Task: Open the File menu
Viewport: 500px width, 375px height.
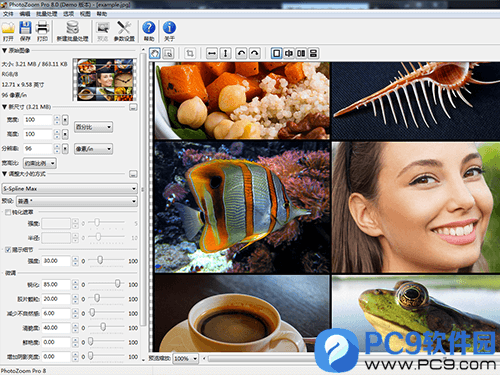Action: [8, 14]
